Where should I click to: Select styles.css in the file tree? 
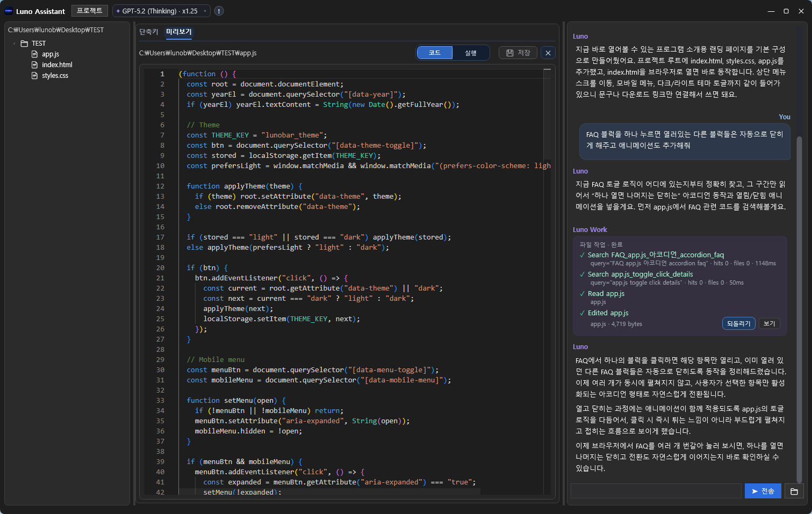pos(55,76)
